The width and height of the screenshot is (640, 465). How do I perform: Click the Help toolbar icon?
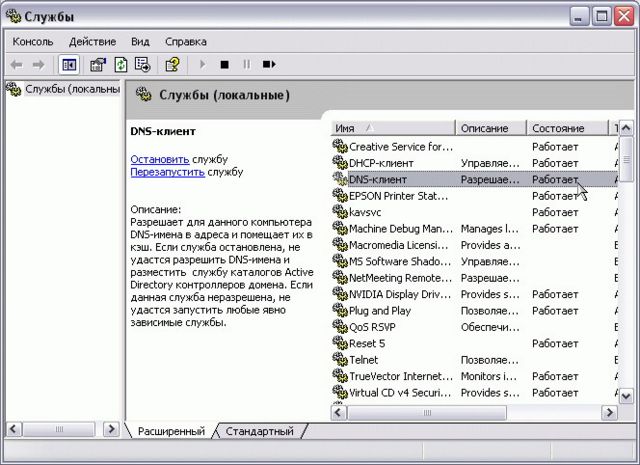172,65
